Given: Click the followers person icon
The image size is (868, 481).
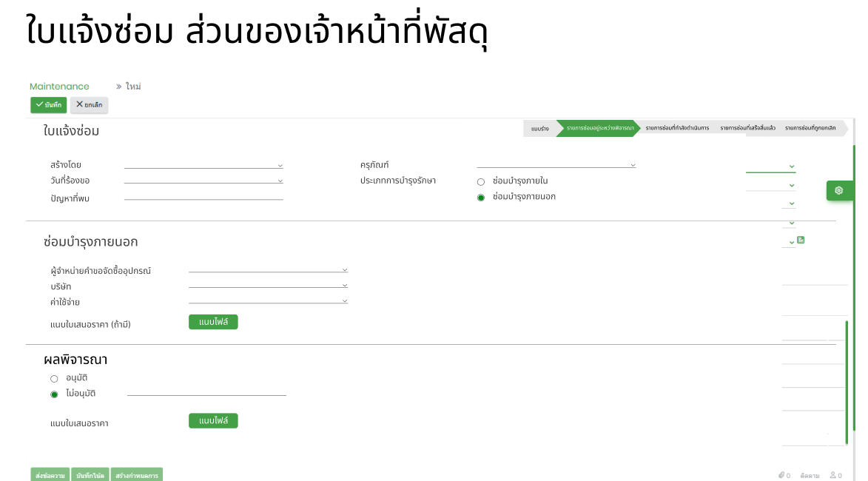Looking at the screenshot, I should tap(833, 475).
